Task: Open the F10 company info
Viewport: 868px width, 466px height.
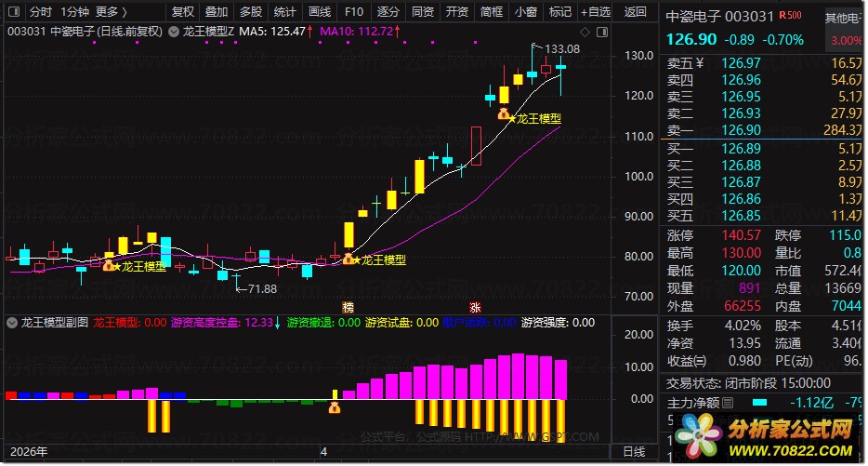Action: 354,12
